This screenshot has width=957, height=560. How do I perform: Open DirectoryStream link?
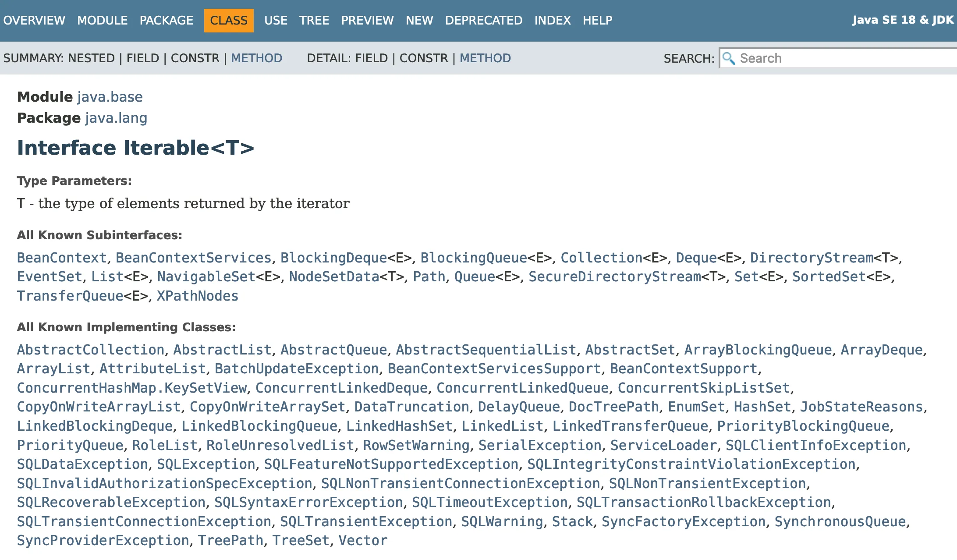(x=812, y=258)
